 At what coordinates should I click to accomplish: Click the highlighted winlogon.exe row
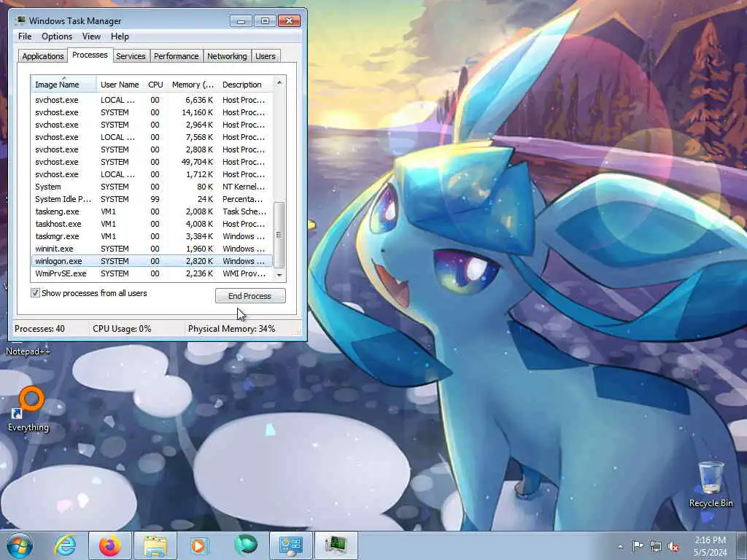click(152, 261)
